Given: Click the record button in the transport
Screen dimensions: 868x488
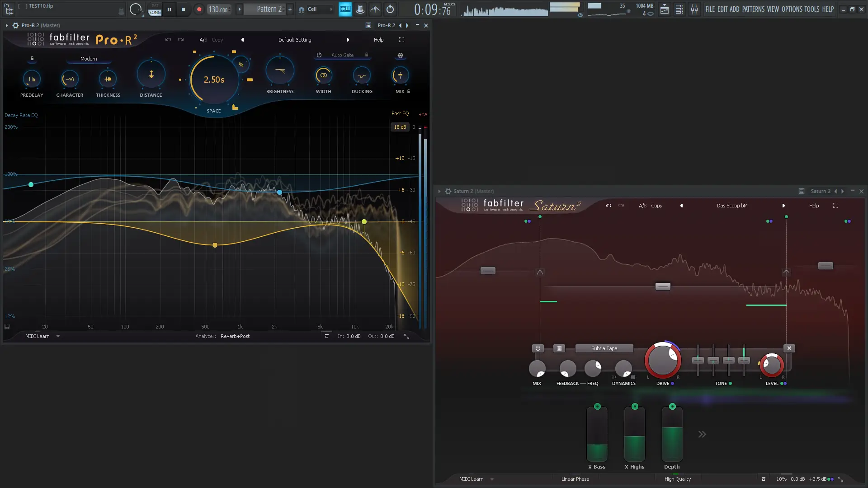Looking at the screenshot, I should click(x=199, y=9).
